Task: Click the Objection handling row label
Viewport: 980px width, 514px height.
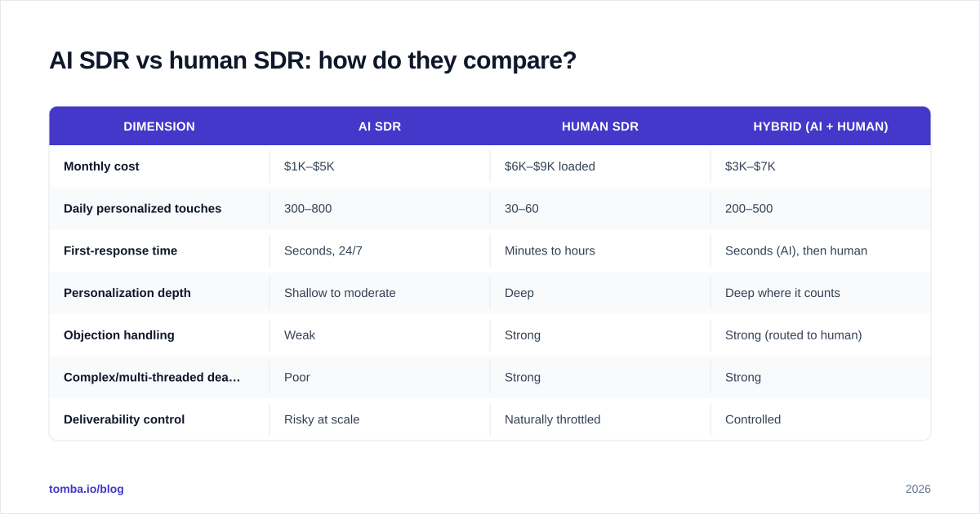Action: tap(119, 335)
